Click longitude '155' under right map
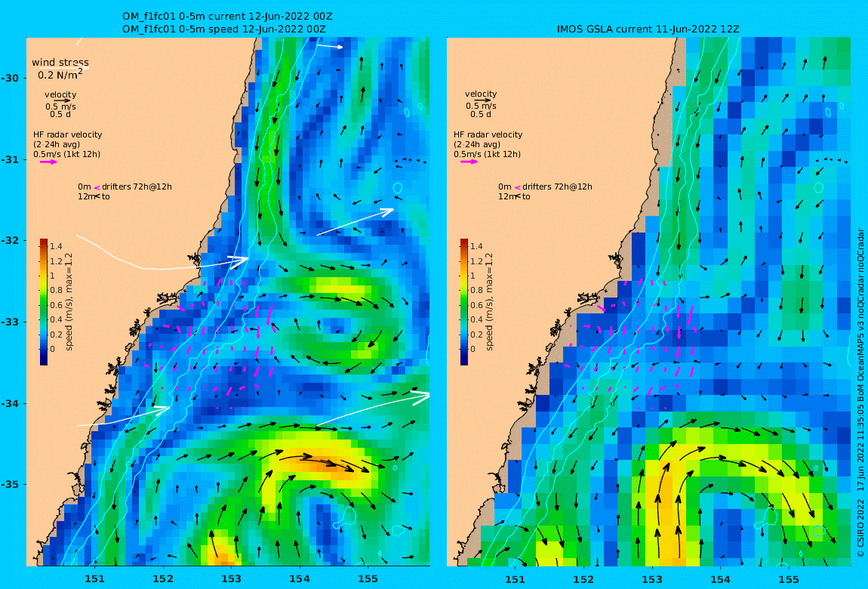The height and width of the screenshot is (589, 868). 789,579
